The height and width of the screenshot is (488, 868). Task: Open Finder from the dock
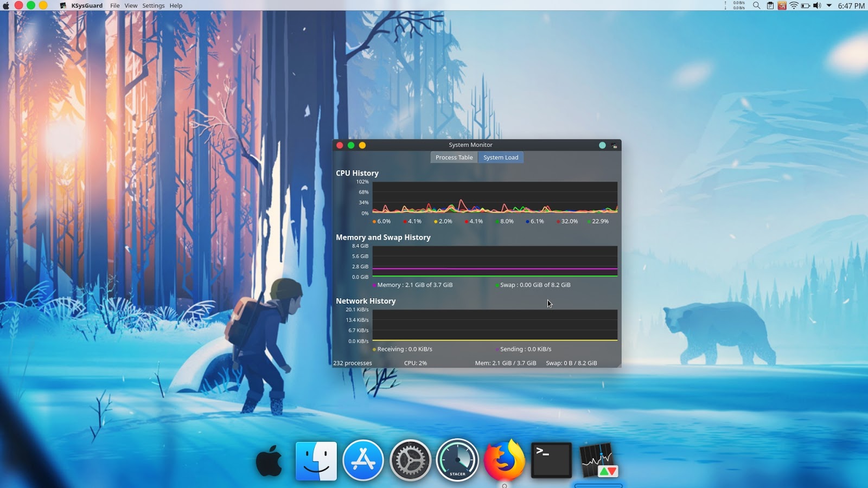[x=316, y=461]
